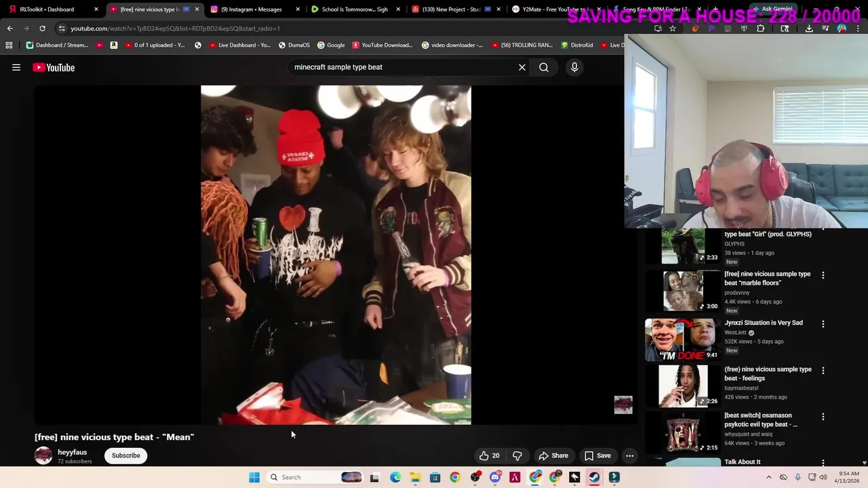Open the Chrome profile avatar
The width and height of the screenshot is (868, 488).
(x=842, y=28)
